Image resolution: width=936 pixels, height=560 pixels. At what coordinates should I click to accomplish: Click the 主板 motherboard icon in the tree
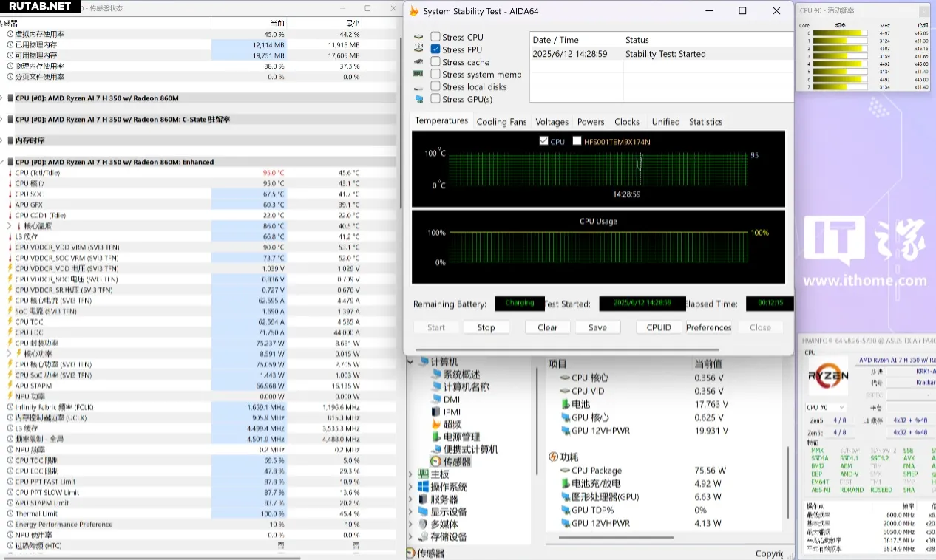424,474
